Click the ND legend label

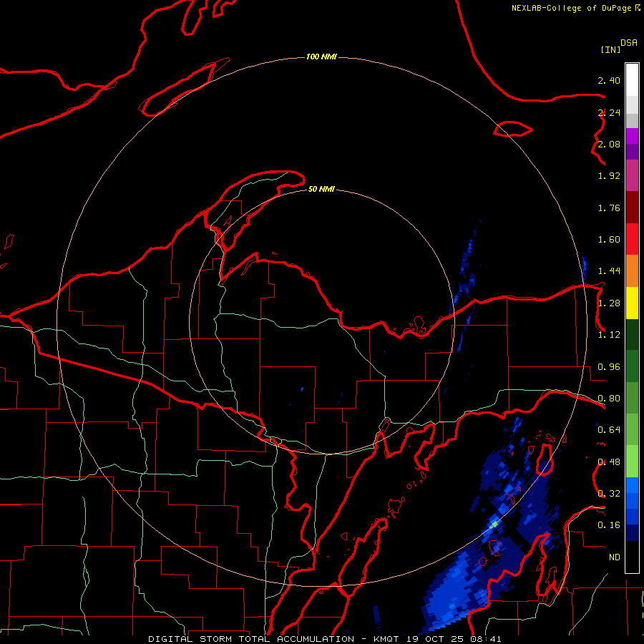(615, 557)
